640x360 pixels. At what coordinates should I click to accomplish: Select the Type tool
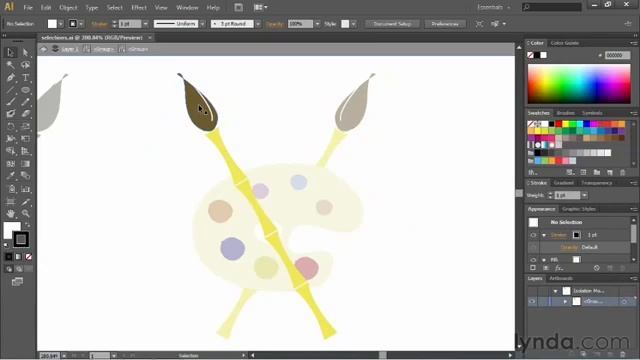click(25, 78)
